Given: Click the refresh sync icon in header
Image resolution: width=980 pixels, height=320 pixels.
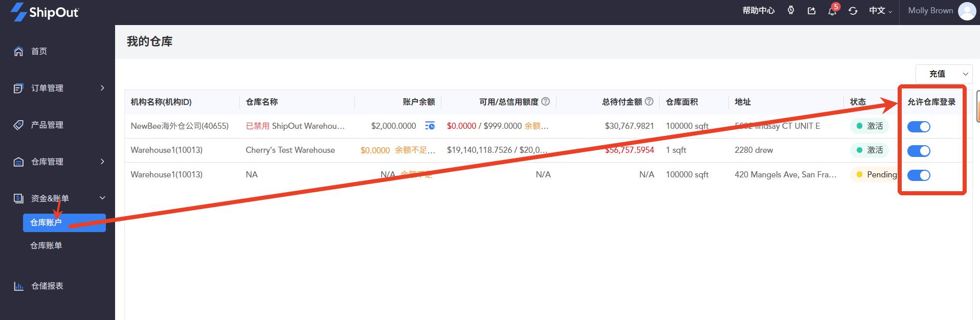Looking at the screenshot, I should (x=853, y=11).
